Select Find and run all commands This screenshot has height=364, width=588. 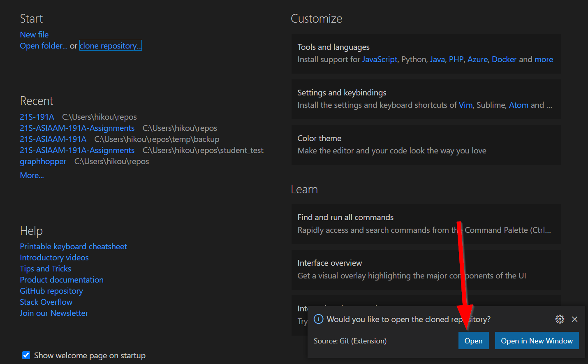click(426, 224)
